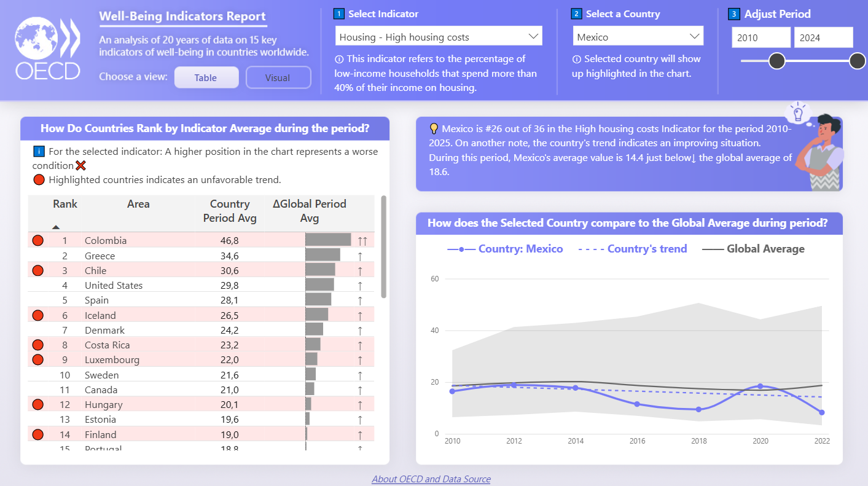Screen dimensions: 868x486
Task: Click the info icon under Select Indicator
Action: 339,59
